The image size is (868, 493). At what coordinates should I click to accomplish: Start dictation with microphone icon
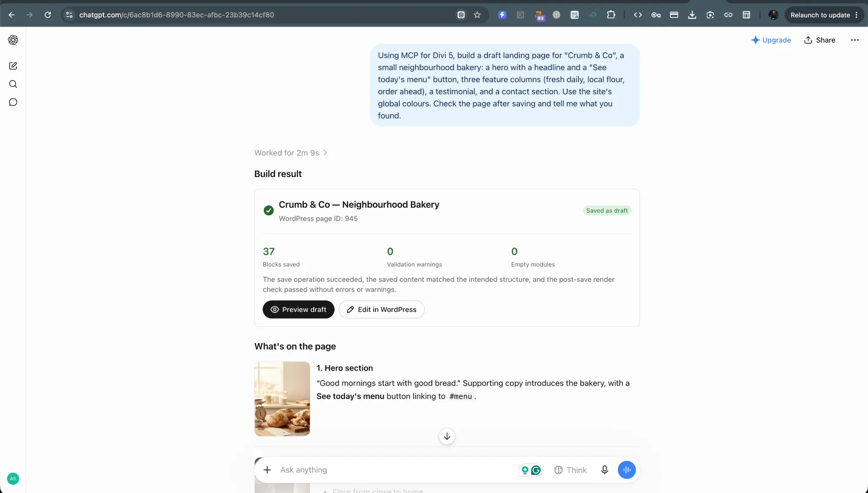pyautogui.click(x=605, y=470)
